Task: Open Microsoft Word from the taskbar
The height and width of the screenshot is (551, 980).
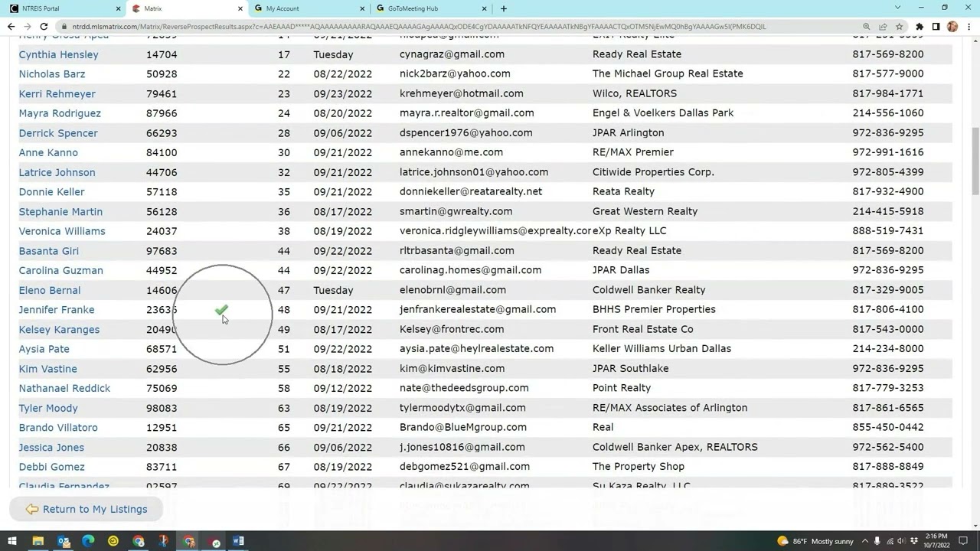Action: [238, 542]
